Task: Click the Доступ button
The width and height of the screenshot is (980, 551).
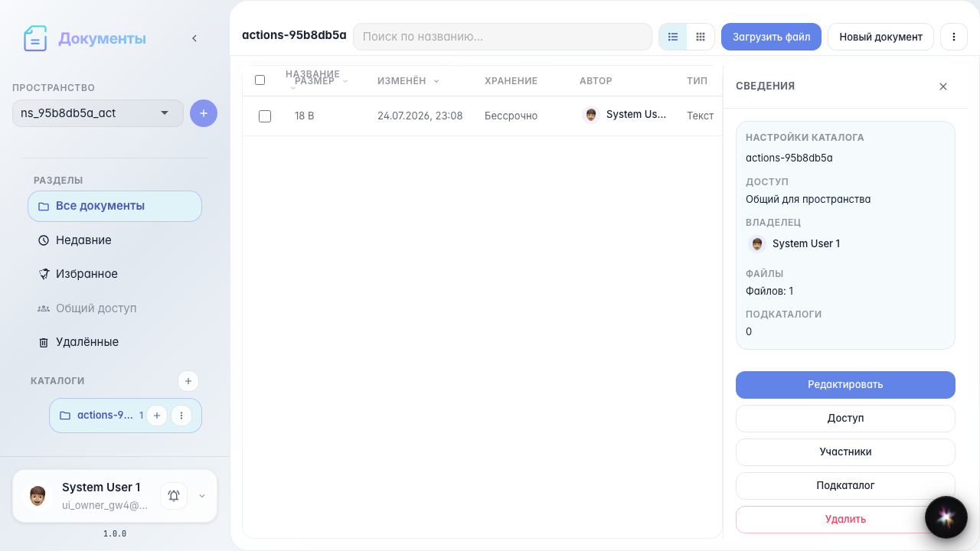Action: (x=845, y=419)
